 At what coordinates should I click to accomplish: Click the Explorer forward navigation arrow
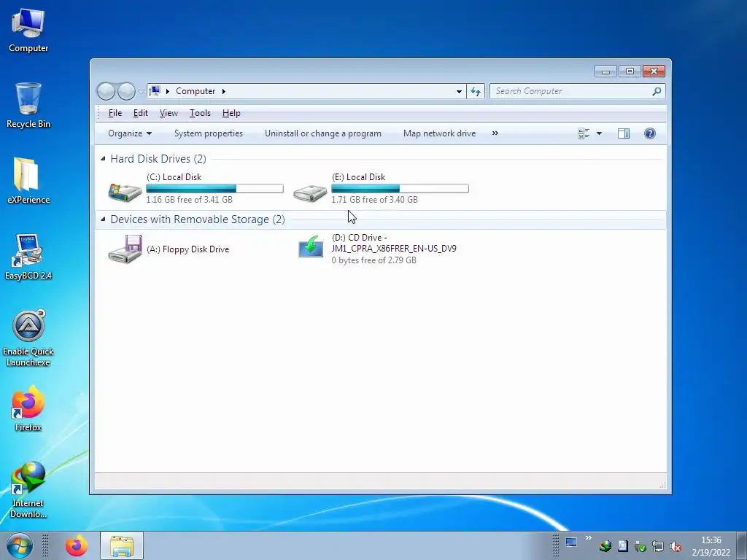tap(126, 91)
